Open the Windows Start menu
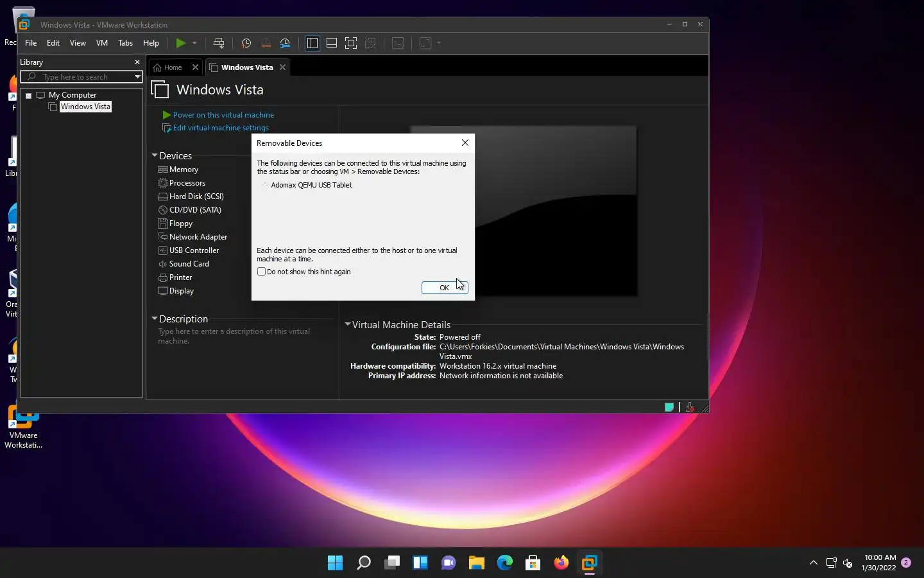The height and width of the screenshot is (578, 924). tap(336, 563)
